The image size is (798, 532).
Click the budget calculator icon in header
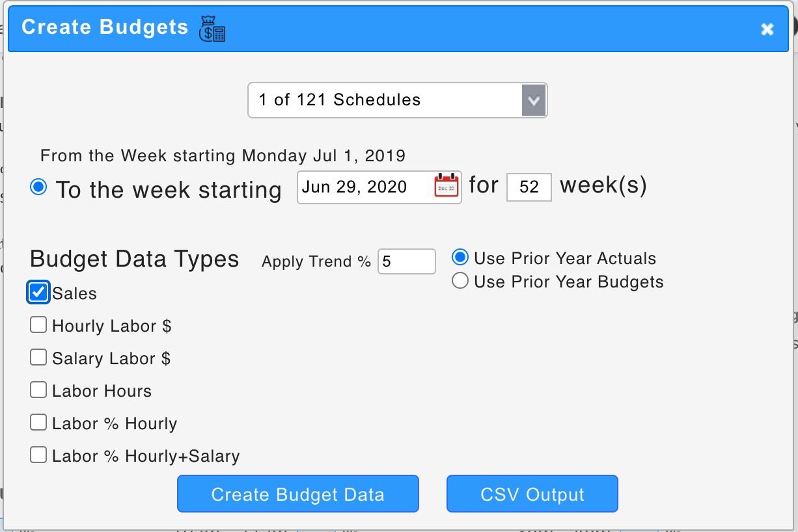[212, 29]
